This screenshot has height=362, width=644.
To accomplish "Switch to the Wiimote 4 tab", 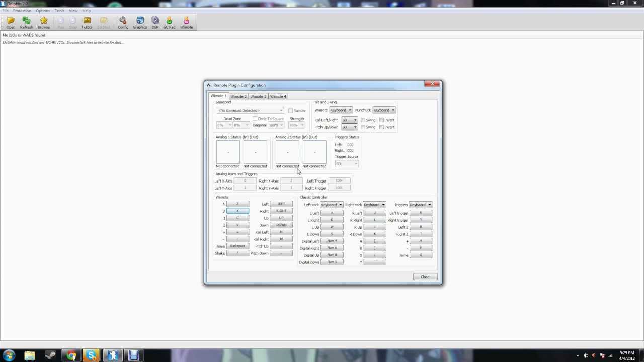I will tap(278, 96).
